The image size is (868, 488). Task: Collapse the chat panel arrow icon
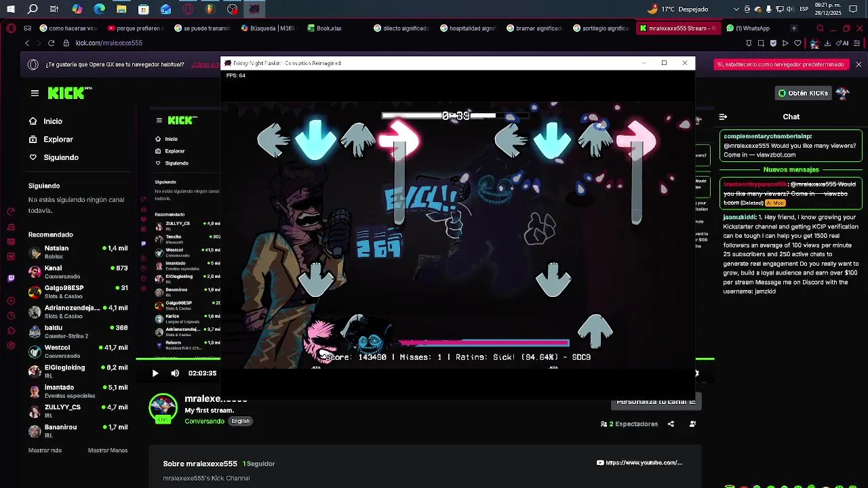click(x=723, y=117)
